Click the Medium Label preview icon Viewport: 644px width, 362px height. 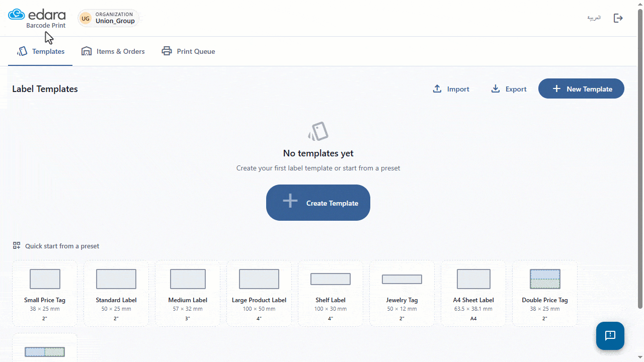click(x=188, y=279)
